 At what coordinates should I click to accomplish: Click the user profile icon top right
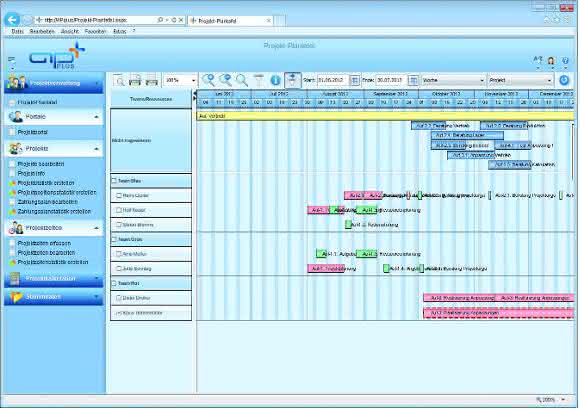[551, 61]
